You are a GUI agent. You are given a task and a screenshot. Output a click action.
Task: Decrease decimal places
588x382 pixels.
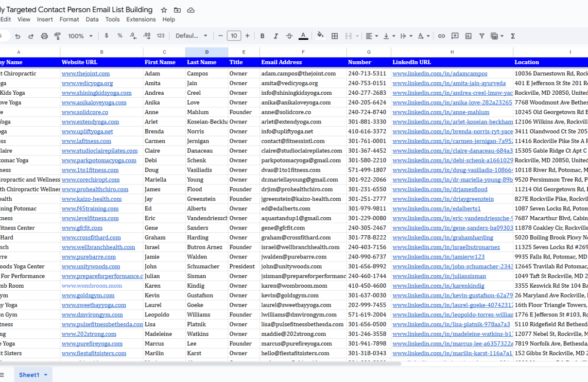(x=133, y=35)
